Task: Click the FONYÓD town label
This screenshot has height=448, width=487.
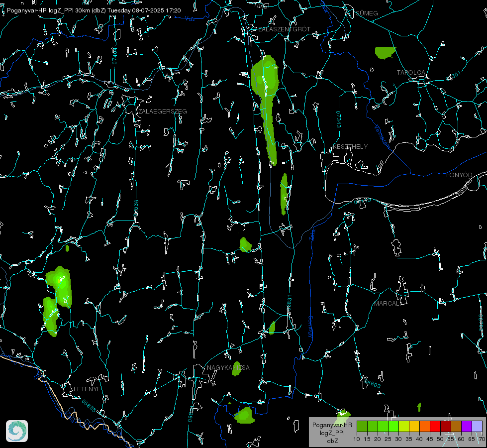Action: (x=459, y=175)
